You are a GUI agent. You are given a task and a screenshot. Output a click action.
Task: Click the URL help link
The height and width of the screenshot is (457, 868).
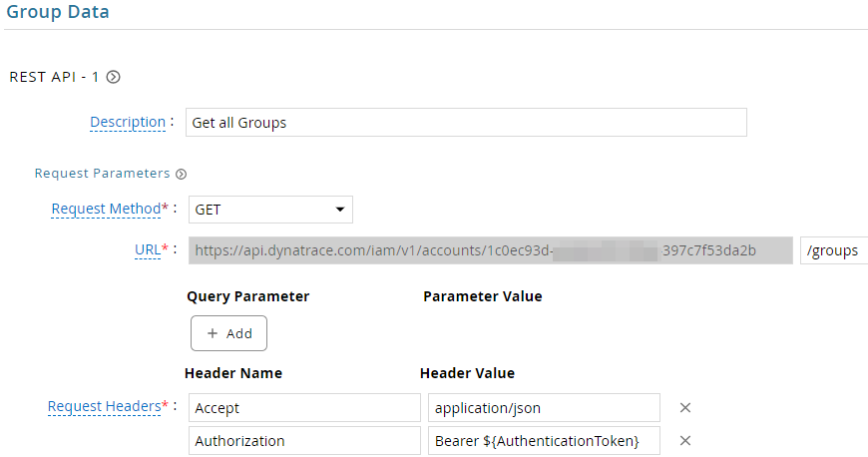tap(148, 249)
